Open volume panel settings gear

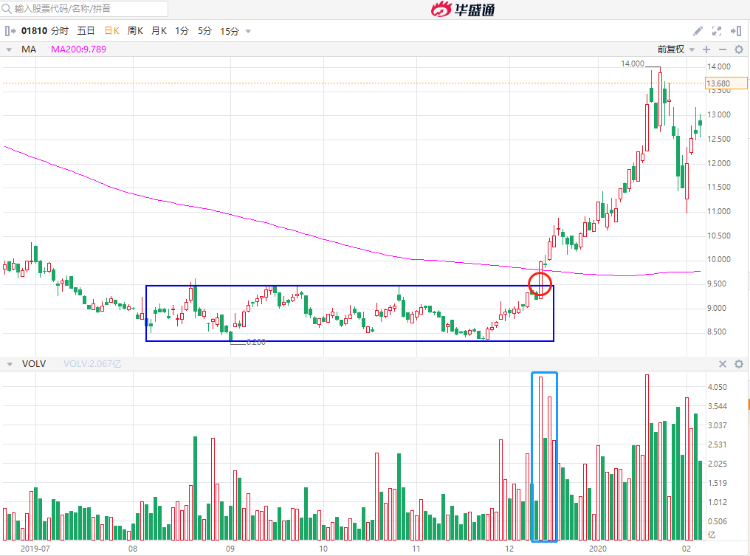(x=739, y=364)
